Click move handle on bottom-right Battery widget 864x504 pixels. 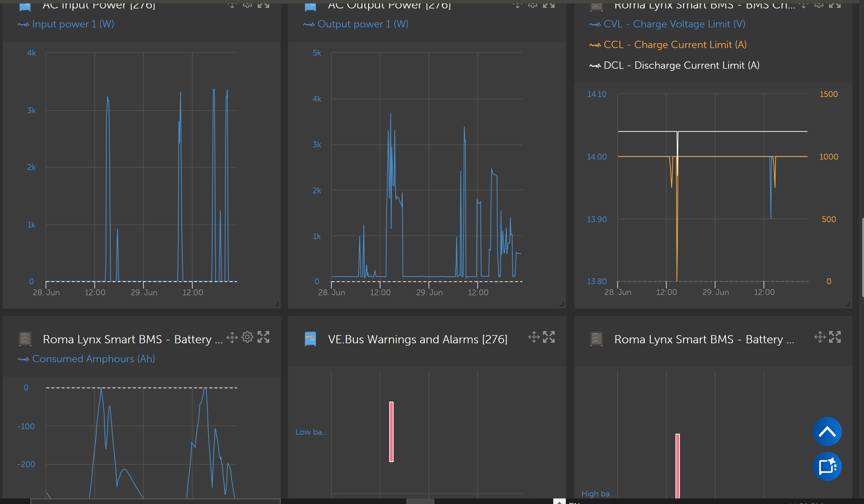pyautogui.click(x=820, y=337)
